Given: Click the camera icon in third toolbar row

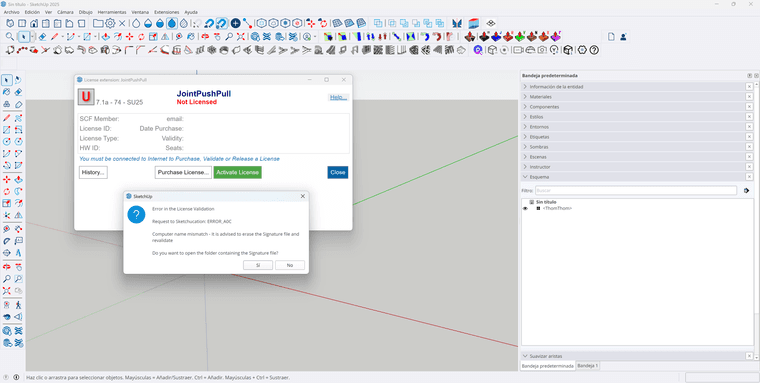Looking at the screenshot, I should (542, 50).
